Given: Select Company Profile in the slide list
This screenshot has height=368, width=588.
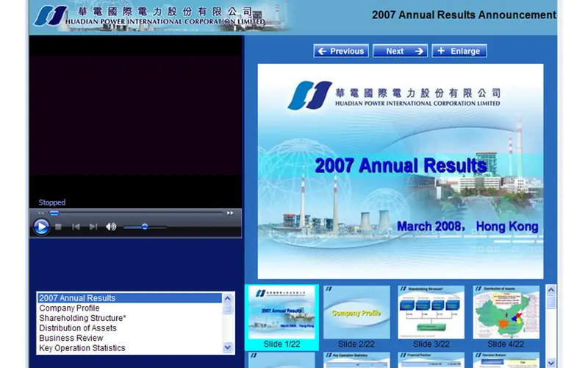Looking at the screenshot, I should coord(130,308).
